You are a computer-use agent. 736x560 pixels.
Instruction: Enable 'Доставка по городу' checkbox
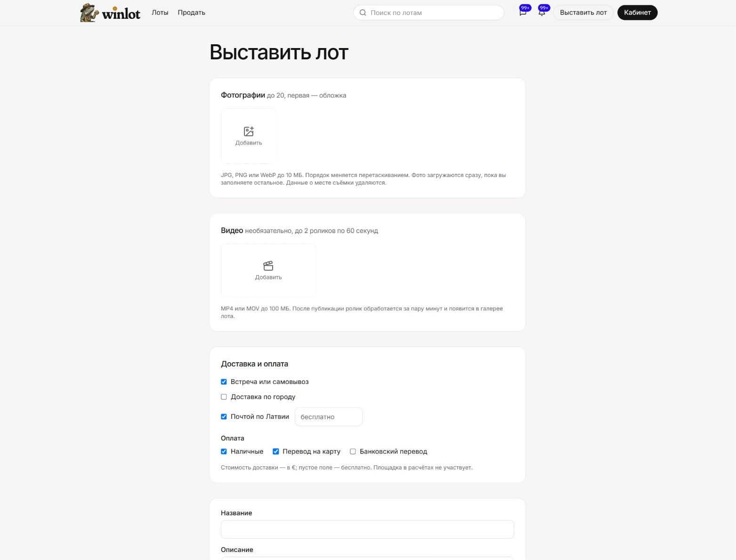[224, 397]
